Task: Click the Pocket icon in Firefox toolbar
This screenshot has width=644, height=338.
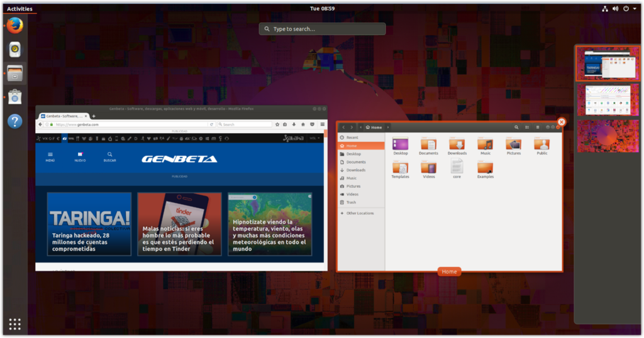Action: [312, 124]
